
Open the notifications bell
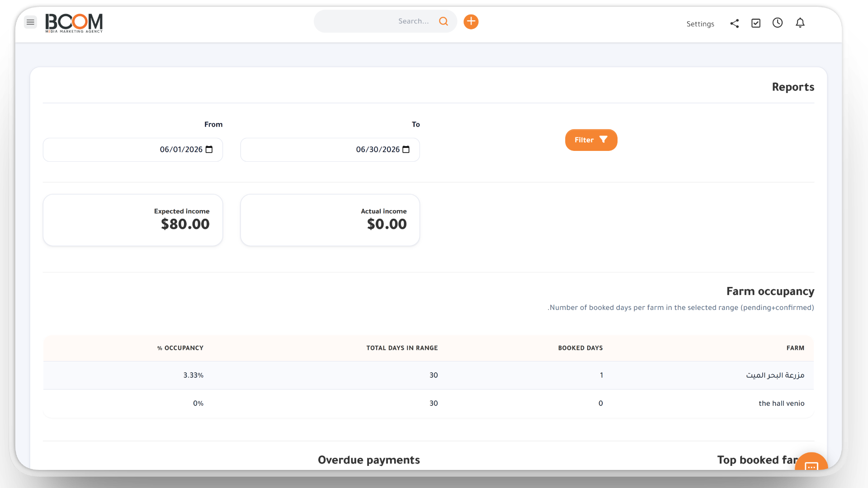click(x=800, y=23)
